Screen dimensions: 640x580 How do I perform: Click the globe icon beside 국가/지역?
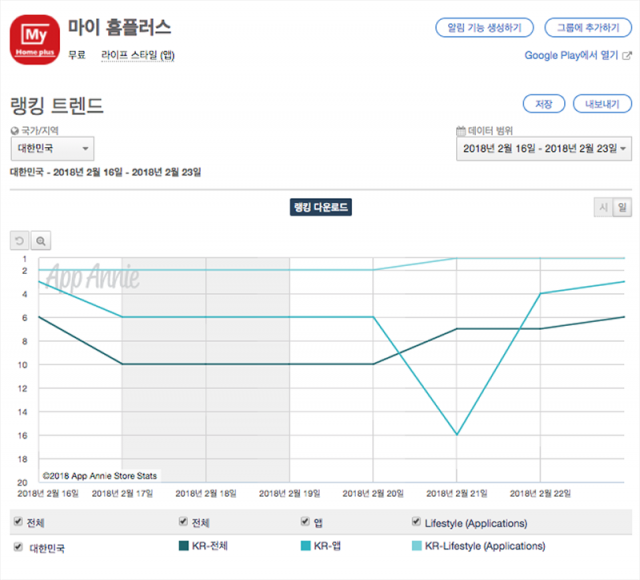point(14,130)
